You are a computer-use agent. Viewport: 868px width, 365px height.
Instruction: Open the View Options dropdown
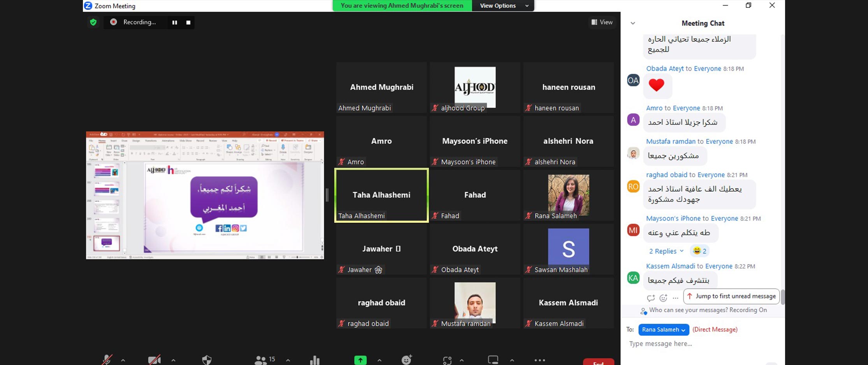point(503,6)
